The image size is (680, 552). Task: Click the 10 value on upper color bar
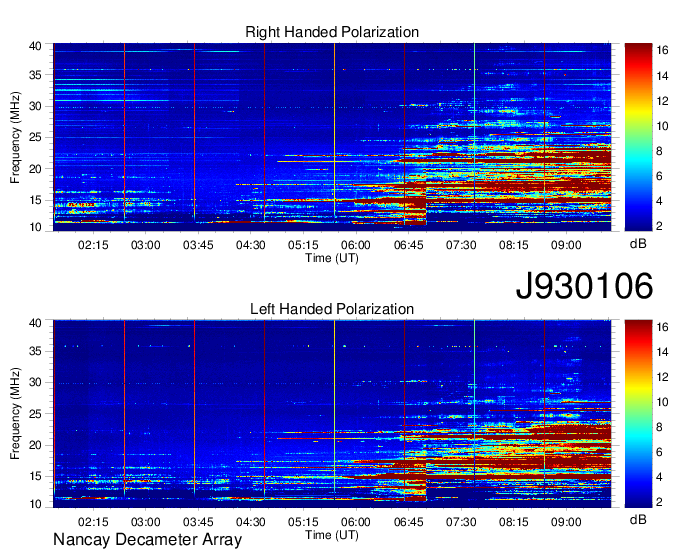click(663, 126)
